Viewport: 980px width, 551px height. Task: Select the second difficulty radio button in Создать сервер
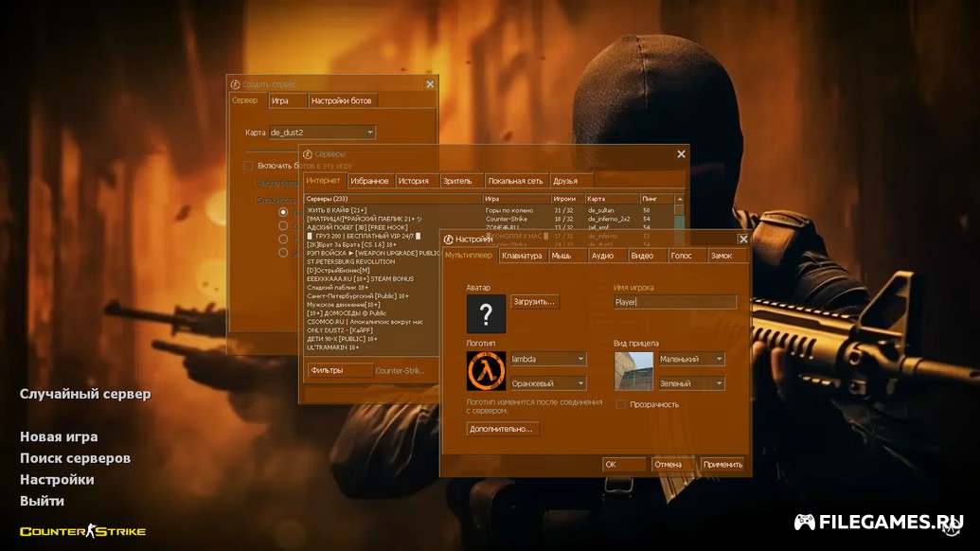point(283,226)
